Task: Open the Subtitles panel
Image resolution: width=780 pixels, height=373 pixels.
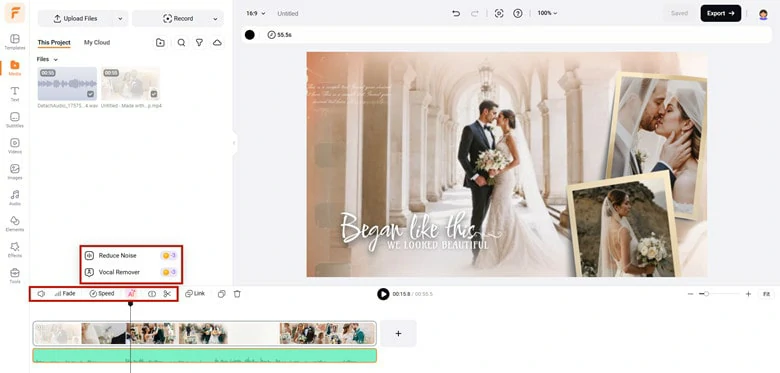Action: click(14, 119)
